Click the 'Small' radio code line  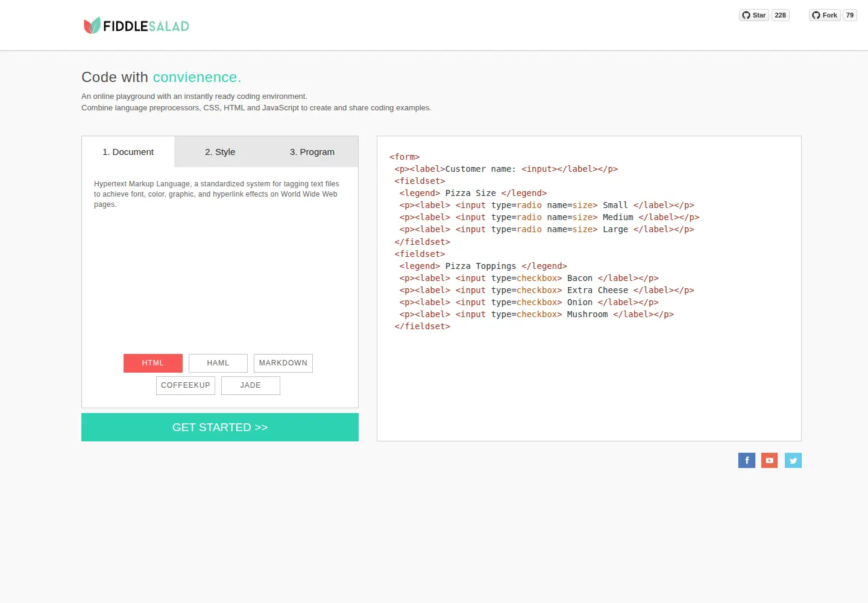click(x=547, y=205)
